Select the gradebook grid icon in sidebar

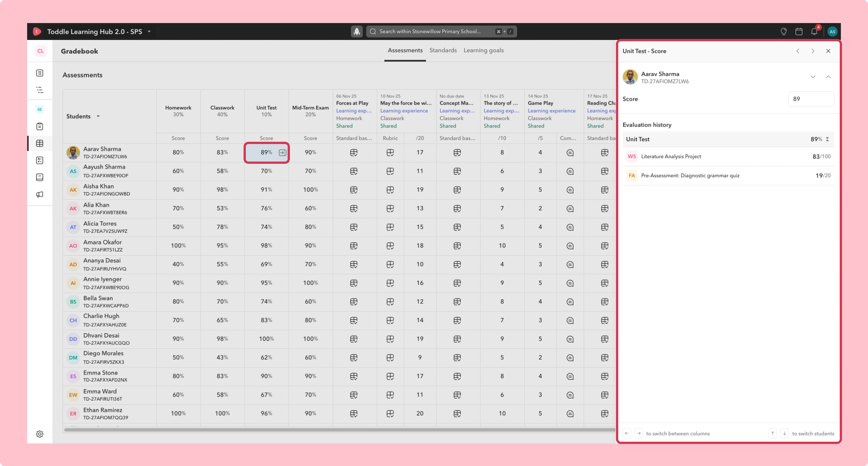tap(40, 143)
